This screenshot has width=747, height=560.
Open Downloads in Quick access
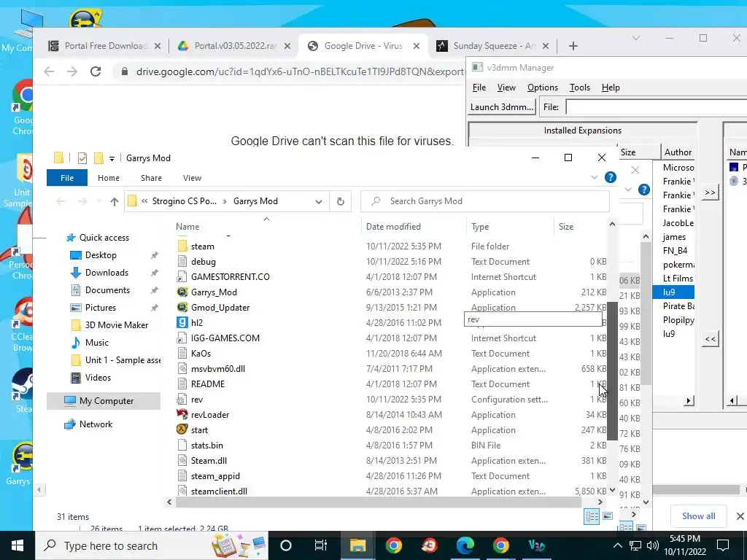(107, 273)
